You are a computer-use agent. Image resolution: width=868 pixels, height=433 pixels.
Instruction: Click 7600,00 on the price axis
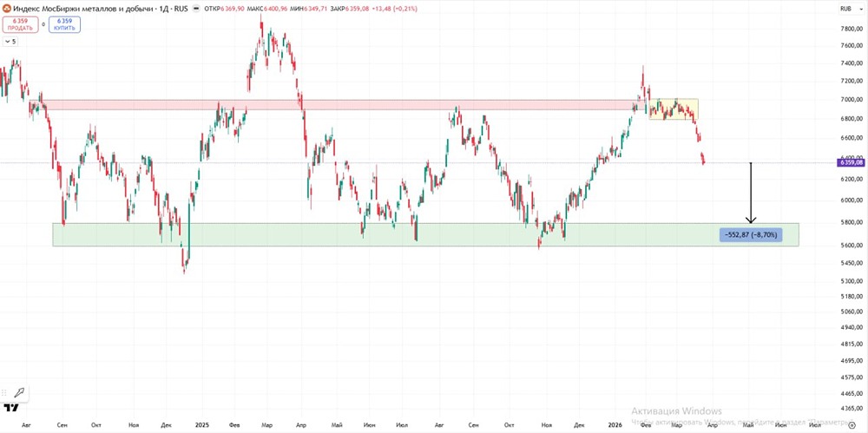click(852, 46)
